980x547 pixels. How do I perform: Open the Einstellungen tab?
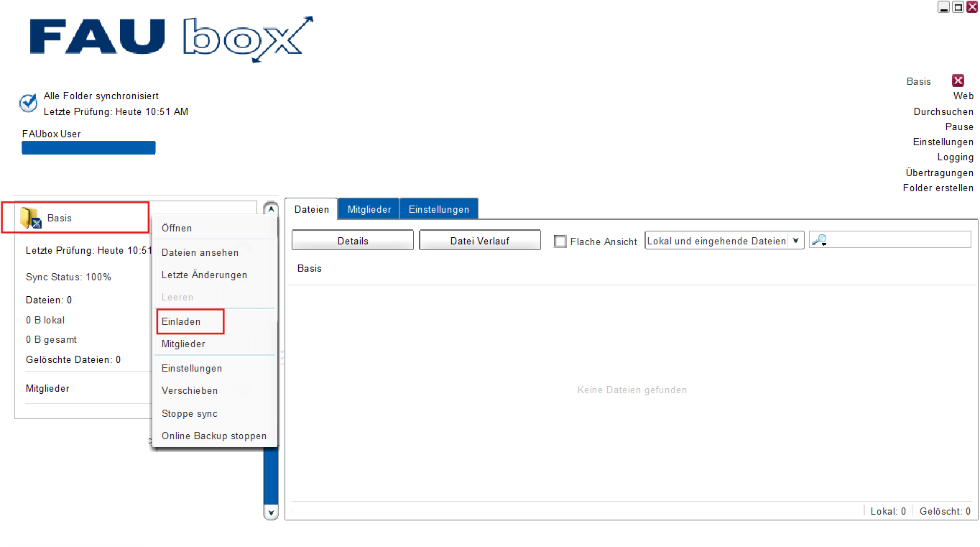coord(439,209)
